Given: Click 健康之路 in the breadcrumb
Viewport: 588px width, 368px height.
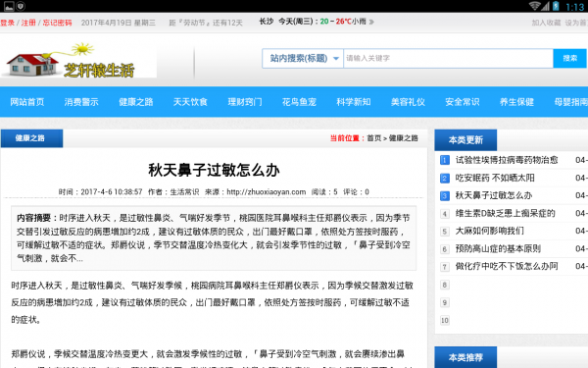Looking at the screenshot, I should click(403, 138).
